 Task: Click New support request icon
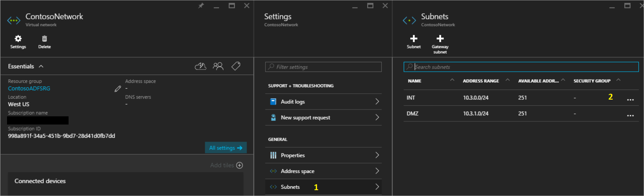click(273, 117)
